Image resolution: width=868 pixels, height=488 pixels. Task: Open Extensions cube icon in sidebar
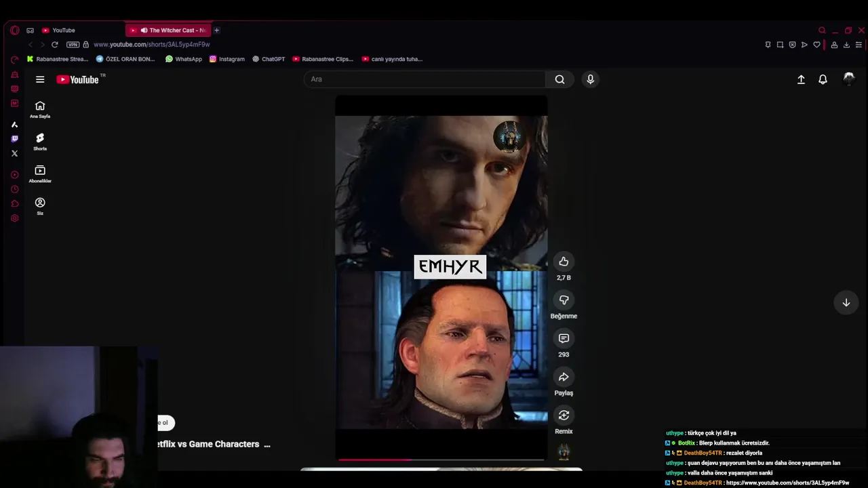click(14, 204)
